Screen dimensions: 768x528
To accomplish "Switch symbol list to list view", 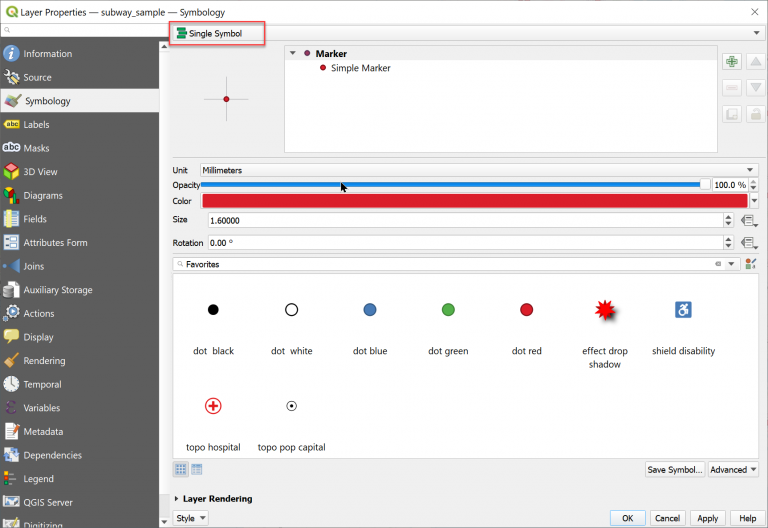I will [197, 469].
